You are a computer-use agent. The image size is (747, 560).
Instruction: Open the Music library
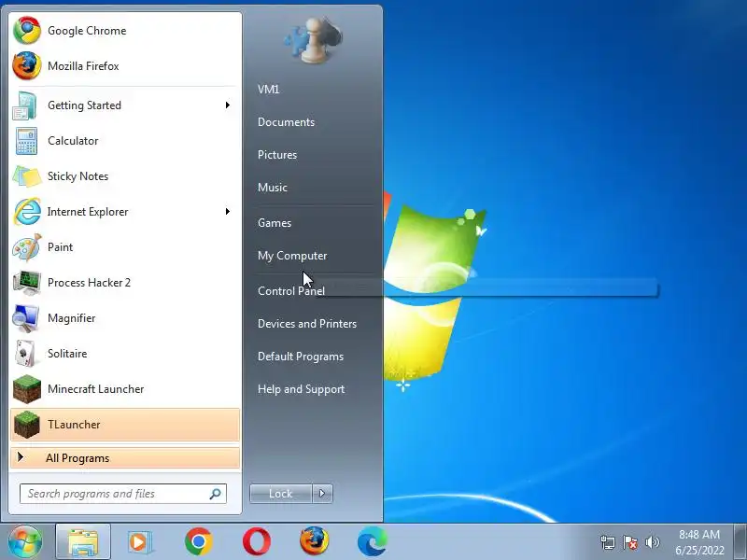(273, 188)
